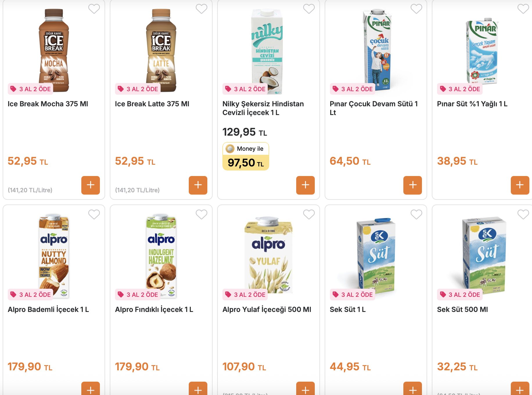Add Ice Break Mocha to cart
532x395 pixels.
91,185
